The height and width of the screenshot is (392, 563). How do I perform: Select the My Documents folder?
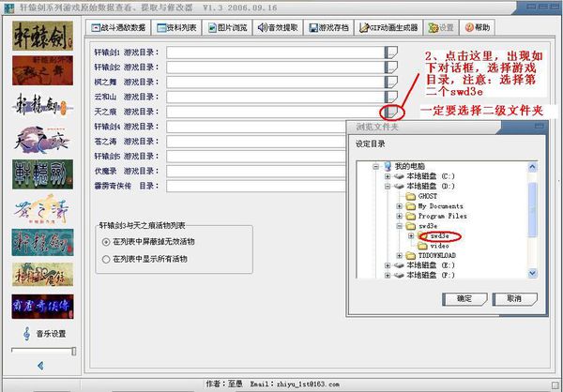(x=441, y=206)
